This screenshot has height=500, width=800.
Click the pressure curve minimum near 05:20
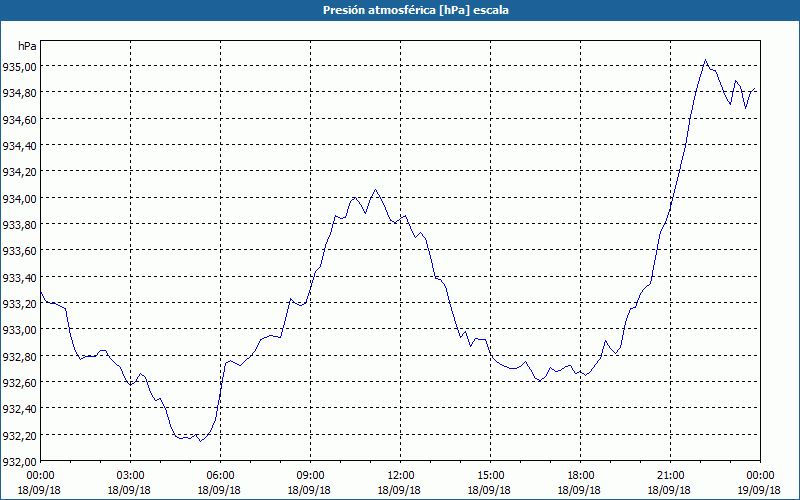[201, 441]
